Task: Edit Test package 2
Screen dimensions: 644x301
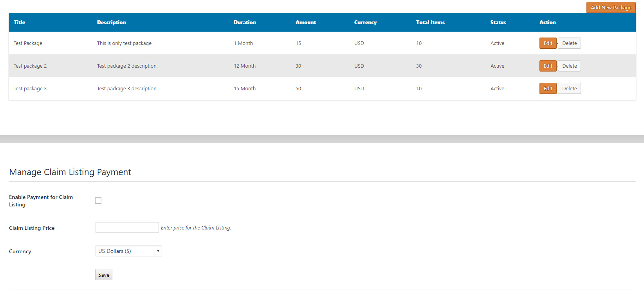Action: tap(548, 66)
